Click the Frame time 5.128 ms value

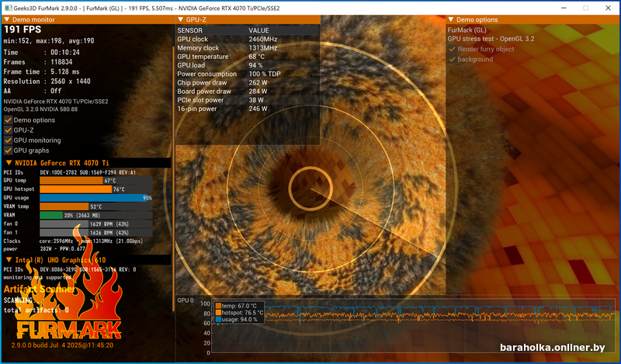[65, 71]
